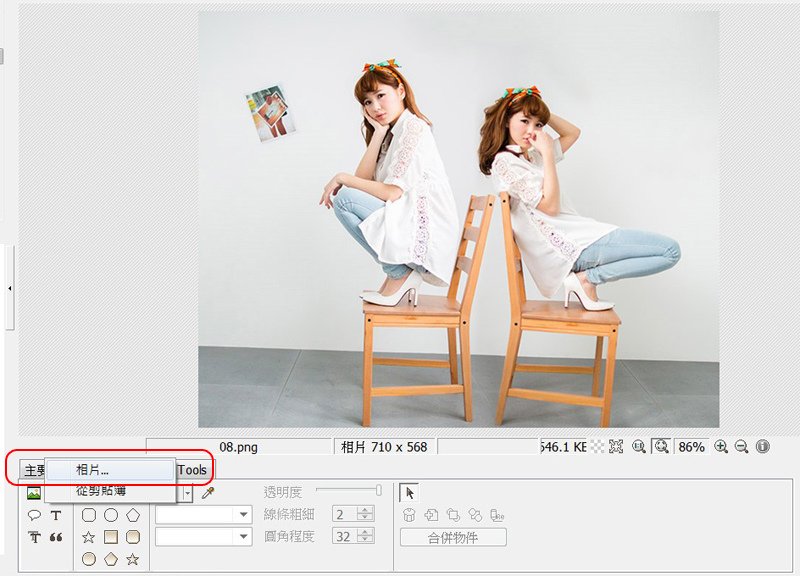
Task: Activate the eyedropper color picker
Action: [x=208, y=493]
